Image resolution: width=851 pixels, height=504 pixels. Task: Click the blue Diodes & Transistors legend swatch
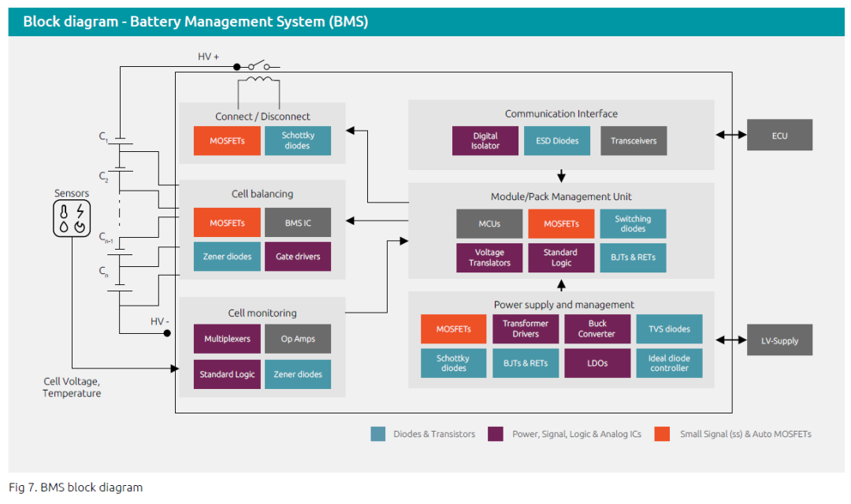pos(378,434)
